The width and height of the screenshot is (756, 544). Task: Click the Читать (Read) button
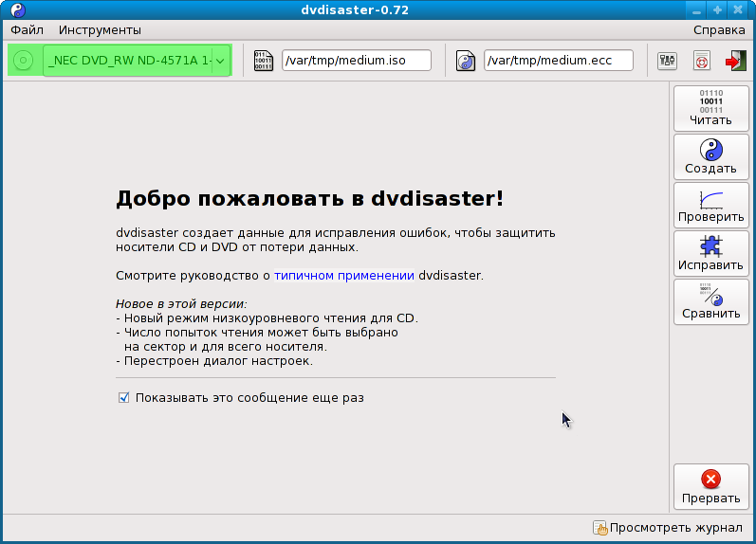pyautogui.click(x=710, y=108)
